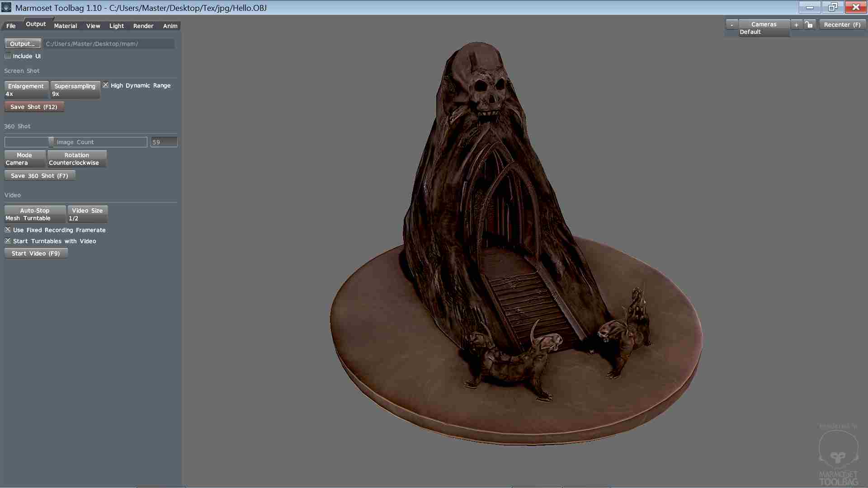Click the Recenter (F) button
The width and height of the screenshot is (868, 488).
tap(842, 25)
